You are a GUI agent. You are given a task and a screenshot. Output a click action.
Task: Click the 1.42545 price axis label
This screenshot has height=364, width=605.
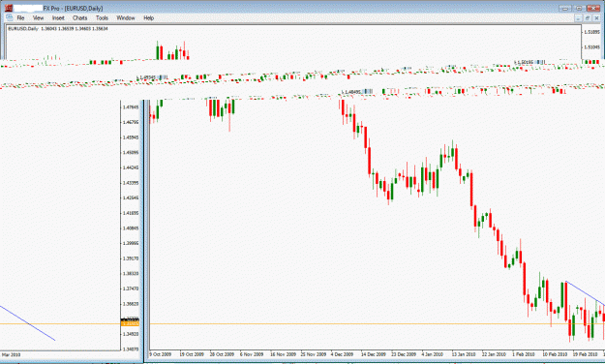pos(131,198)
